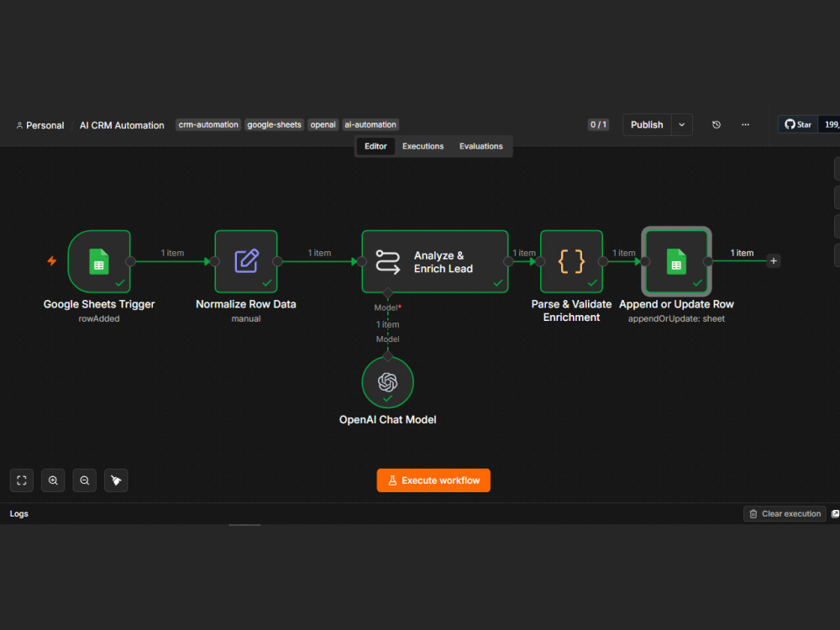Pop out the logs panel icon

click(x=835, y=514)
